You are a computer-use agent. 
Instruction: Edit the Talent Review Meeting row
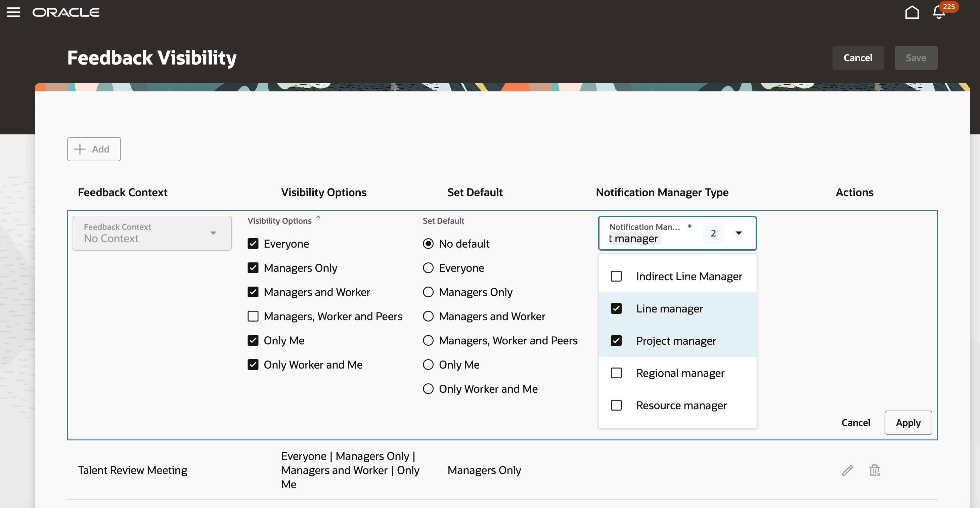pos(847,470)
